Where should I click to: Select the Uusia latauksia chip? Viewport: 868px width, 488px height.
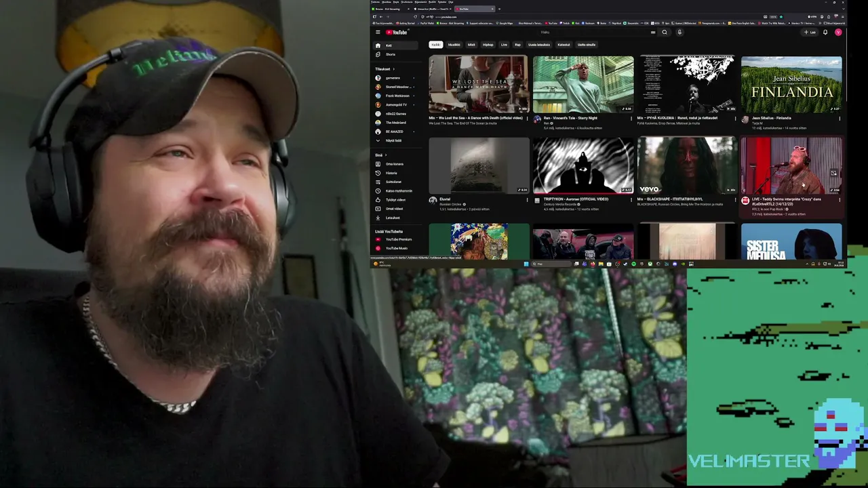tap(539, 45)
